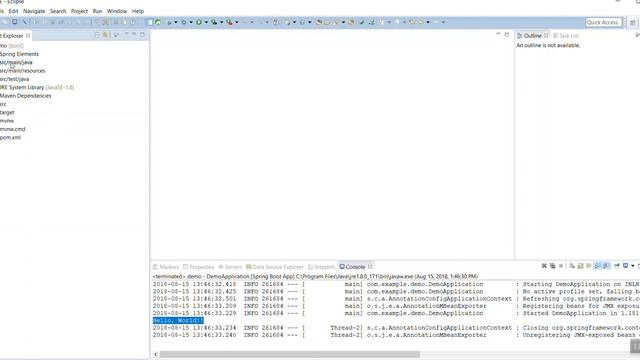The height and width of the screenshot is (360, 640).
Task: Click the green Run button in the toolbar
Action: 199,22
